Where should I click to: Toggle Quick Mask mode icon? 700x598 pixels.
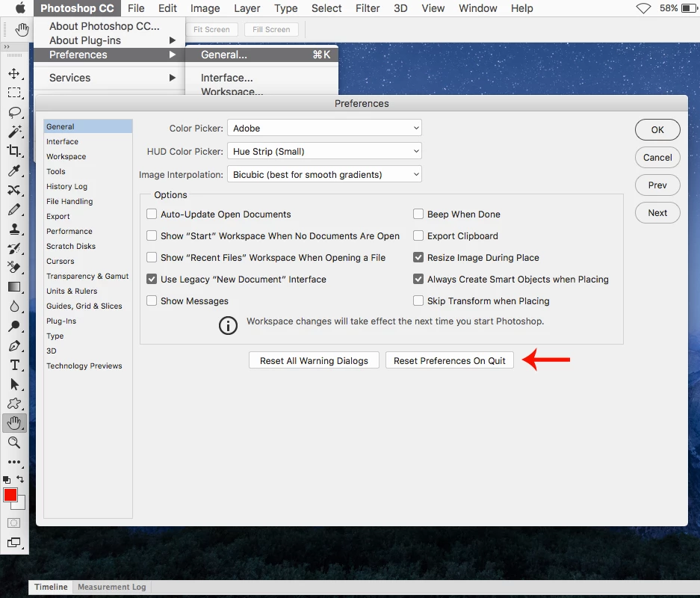click(x=14, y=523)
